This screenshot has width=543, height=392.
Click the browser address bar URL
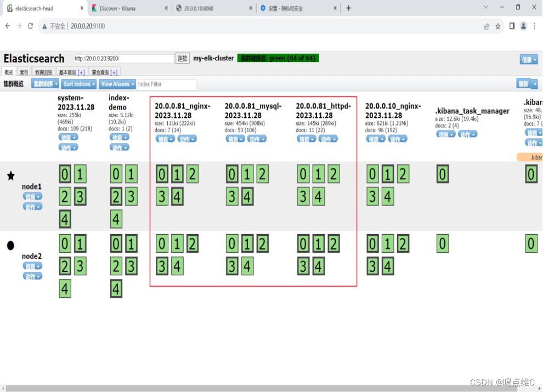[x=88, y=26]
